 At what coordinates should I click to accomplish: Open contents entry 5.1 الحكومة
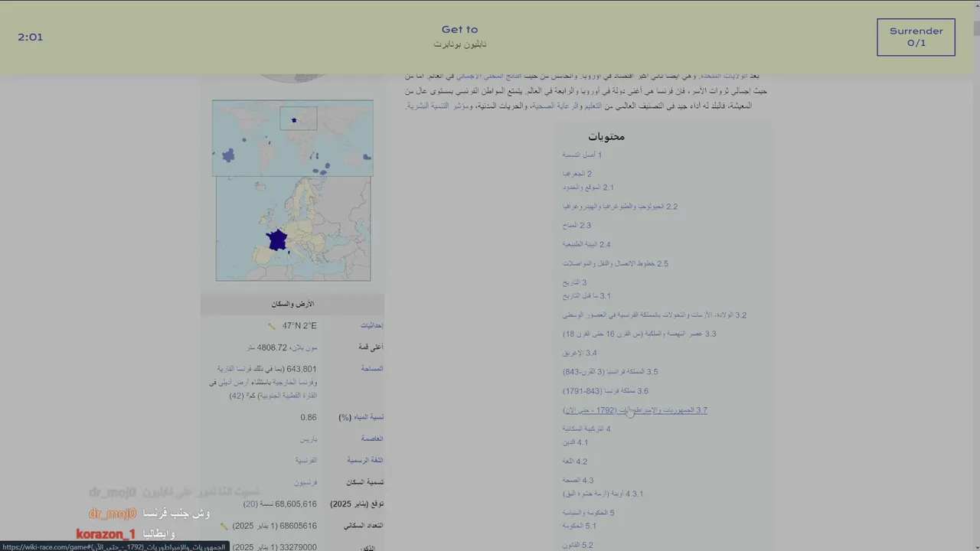[x=579, y=527]
